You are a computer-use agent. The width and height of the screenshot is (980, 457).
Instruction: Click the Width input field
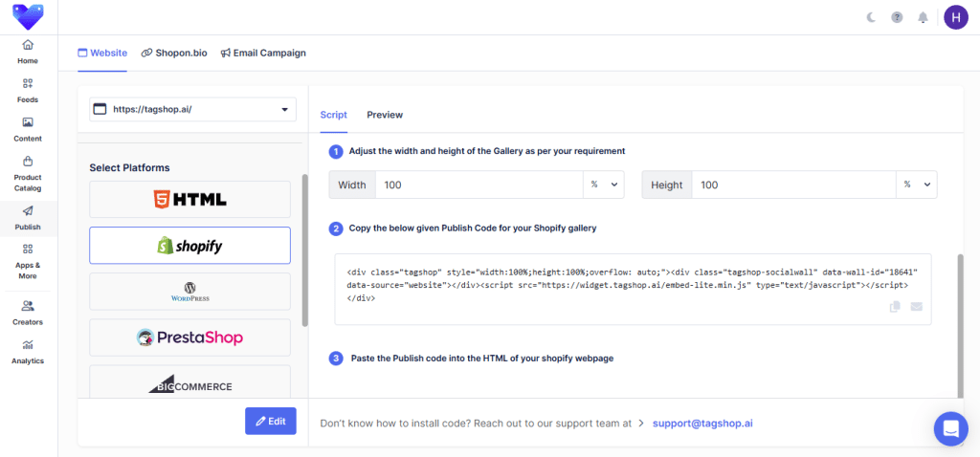479,185
